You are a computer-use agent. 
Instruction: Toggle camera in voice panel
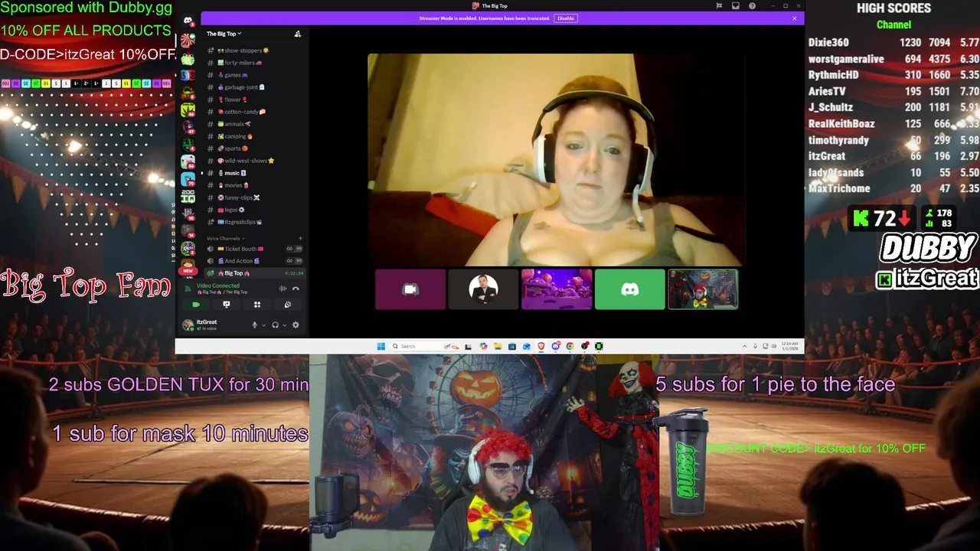point(196,305)
